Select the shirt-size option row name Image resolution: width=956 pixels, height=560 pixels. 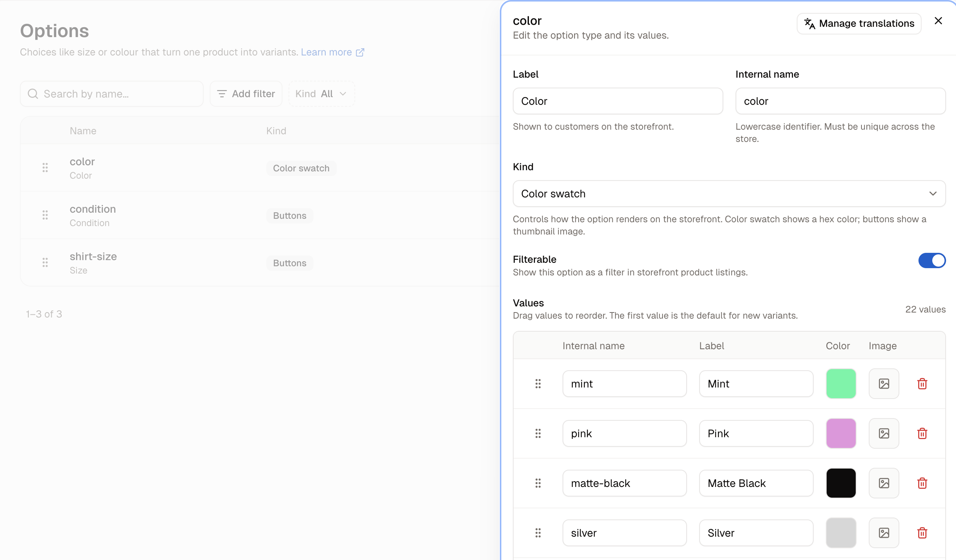pyautogui.click(x=93, y=257)
